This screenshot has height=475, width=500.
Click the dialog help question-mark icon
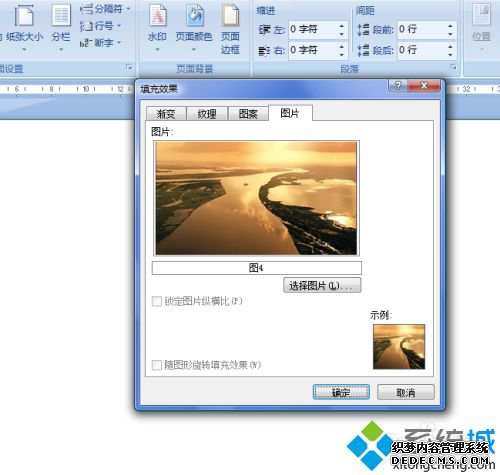398,86
